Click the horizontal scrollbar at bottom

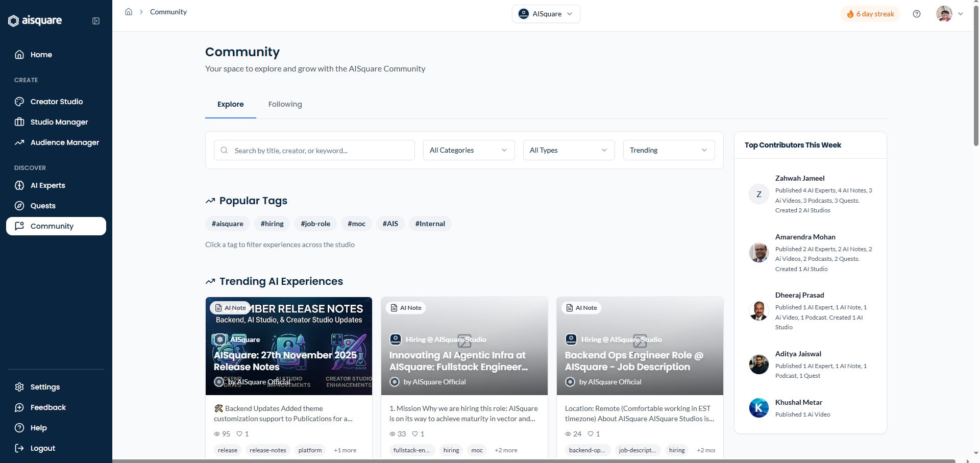(x=533, y=461)
